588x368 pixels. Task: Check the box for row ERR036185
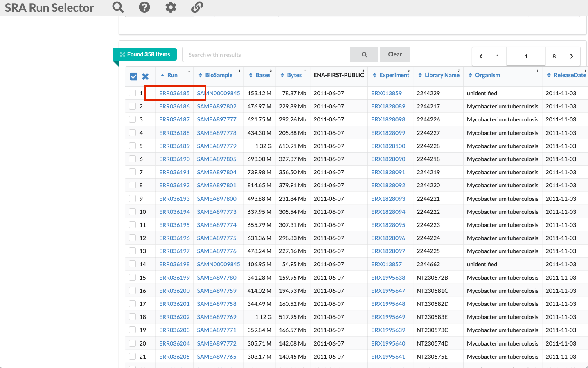pyautogui.click(x=132, y=93)
